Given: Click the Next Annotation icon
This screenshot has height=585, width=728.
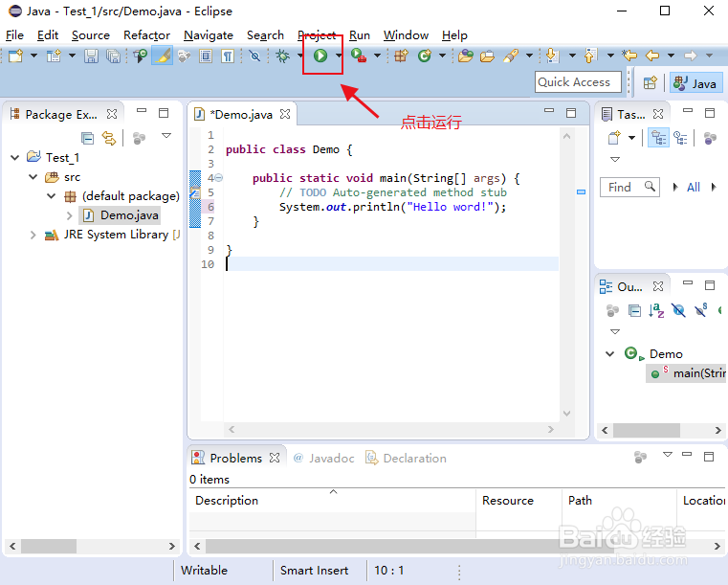Looking at the screenshot, I should tap(553, 56).
